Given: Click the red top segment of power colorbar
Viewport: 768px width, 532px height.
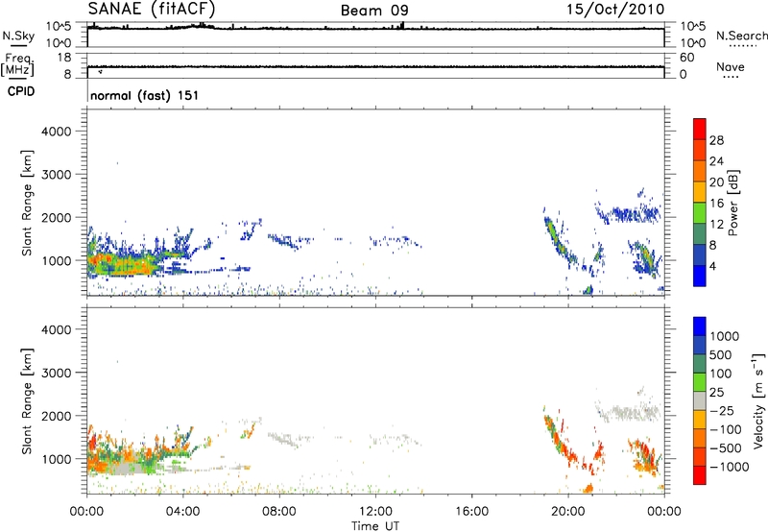Looking at the screenshot, I should (700, 129).
